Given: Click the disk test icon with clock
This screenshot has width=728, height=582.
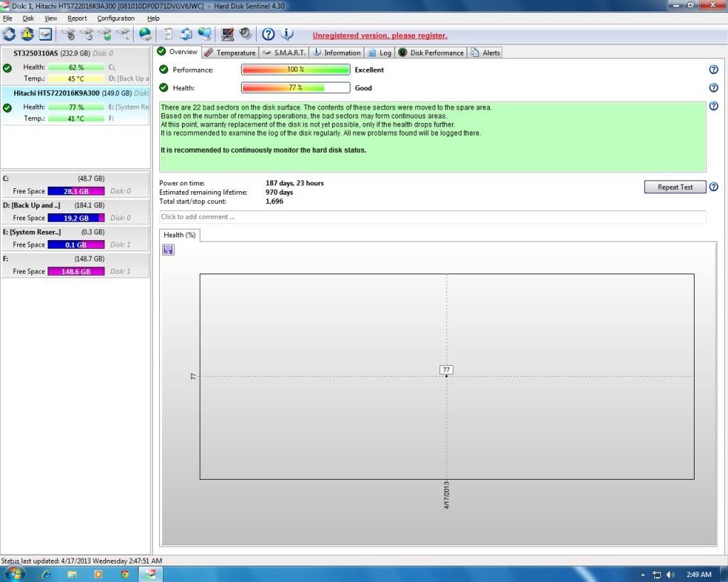Looking at the screenshot, I should 87,34.
